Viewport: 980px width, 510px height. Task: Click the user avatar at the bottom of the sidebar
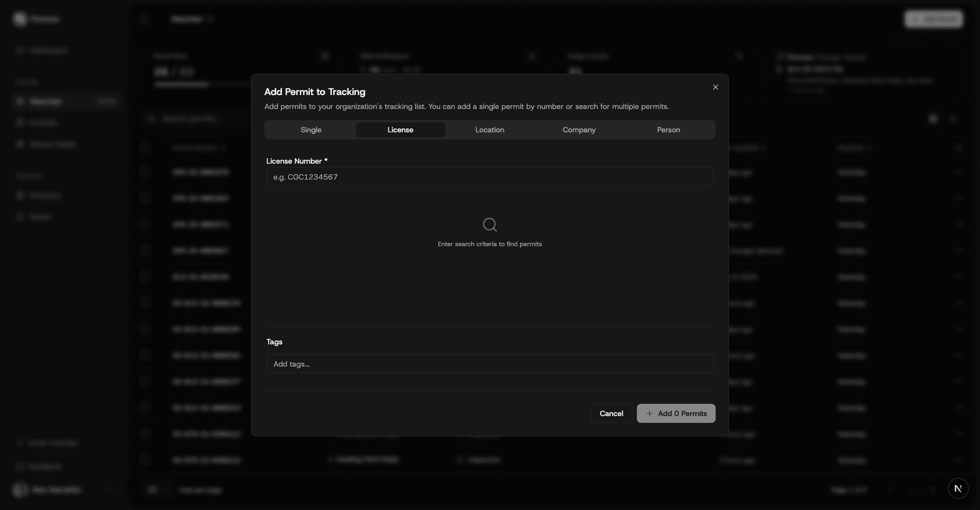pos(19,490)
